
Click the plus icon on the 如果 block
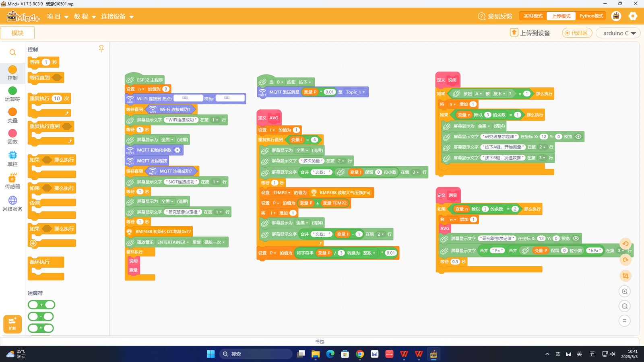point(33,243)
